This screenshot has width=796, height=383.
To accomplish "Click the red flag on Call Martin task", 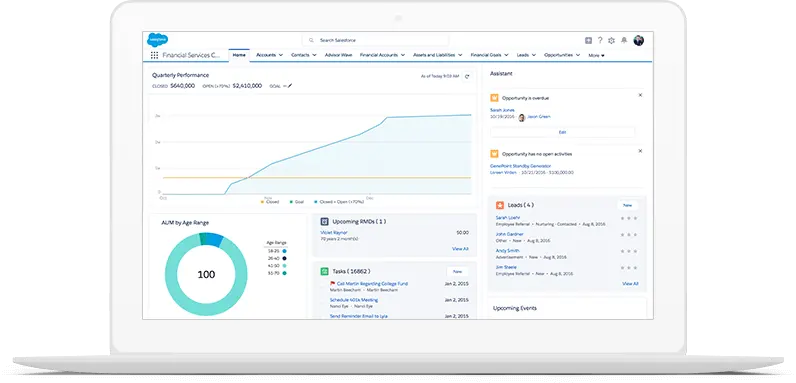I will 333,283.
